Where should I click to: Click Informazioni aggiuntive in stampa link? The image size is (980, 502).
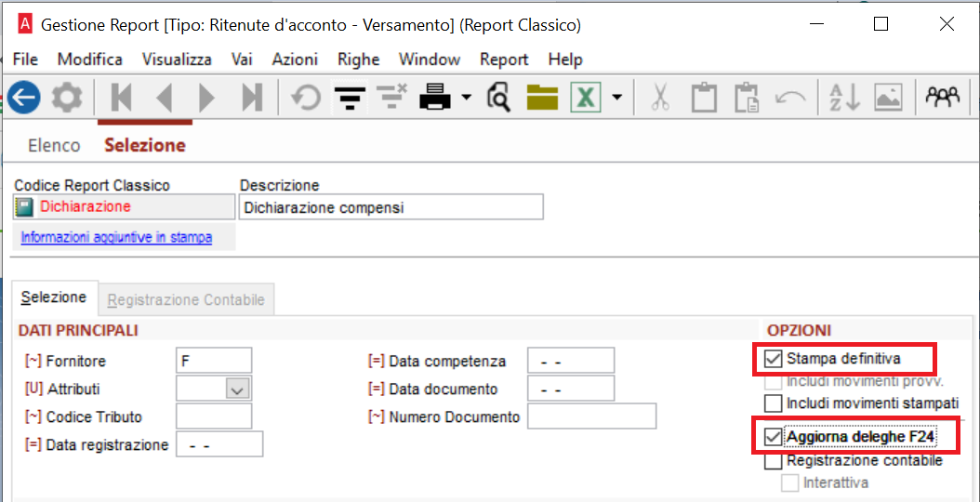[117, 238]
